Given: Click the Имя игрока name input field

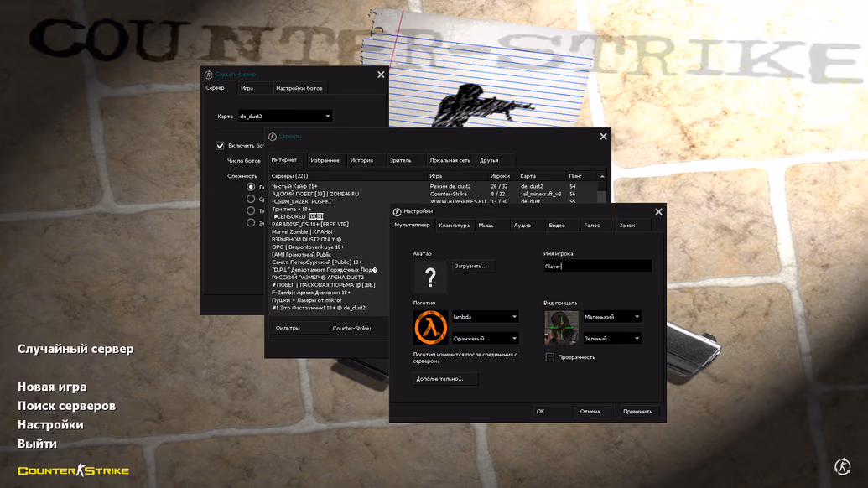Looking at the screenshot, I should click(x=597, y=267).
